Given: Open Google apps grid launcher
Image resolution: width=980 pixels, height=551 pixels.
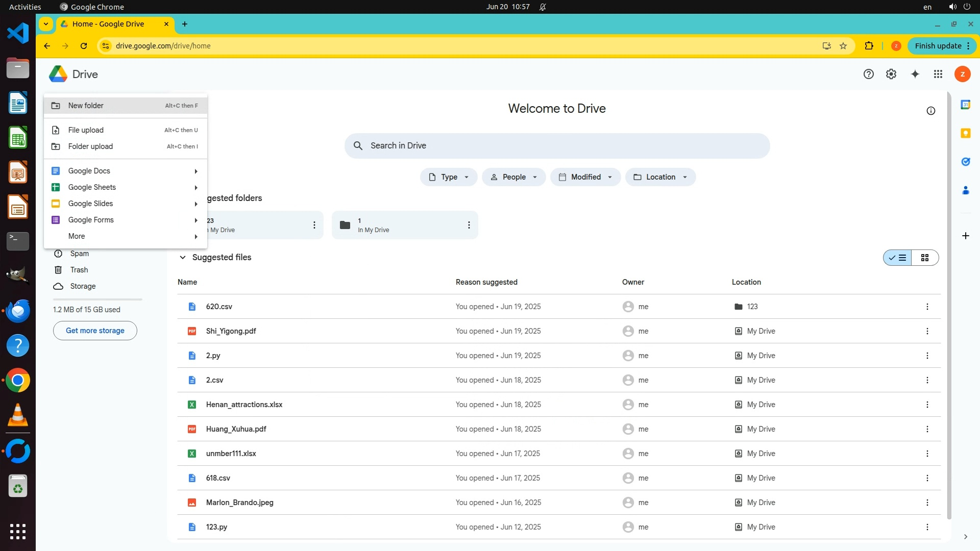Looking at the screenshot, I should [938, 74].
